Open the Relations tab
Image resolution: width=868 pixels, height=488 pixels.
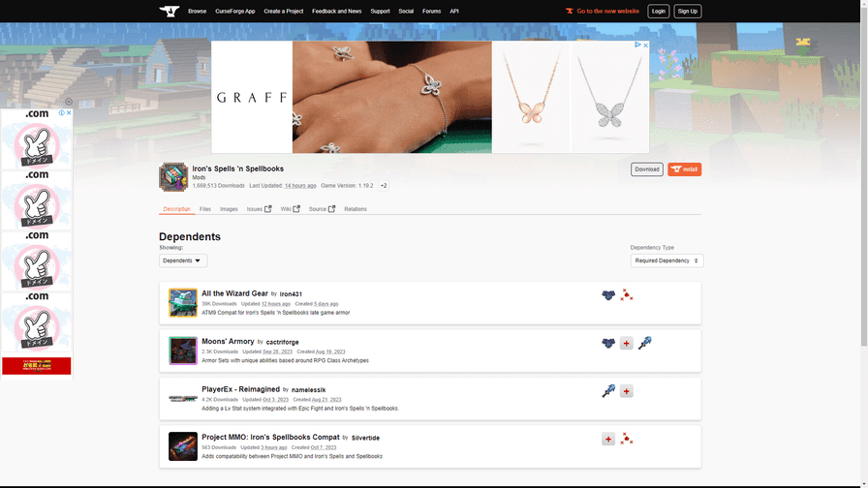[356, 209]
